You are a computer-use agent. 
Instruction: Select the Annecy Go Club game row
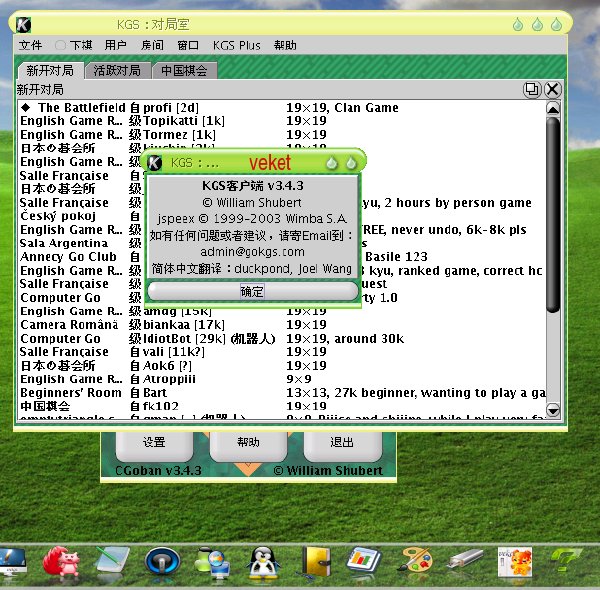tap(282, 257)
